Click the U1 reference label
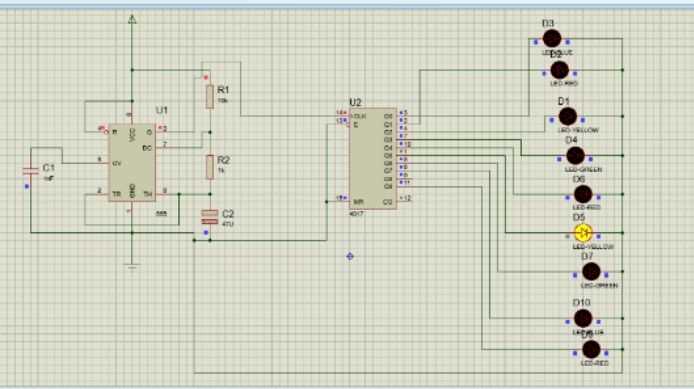Viewport: 694px width, 389px height. click(162, 110)
